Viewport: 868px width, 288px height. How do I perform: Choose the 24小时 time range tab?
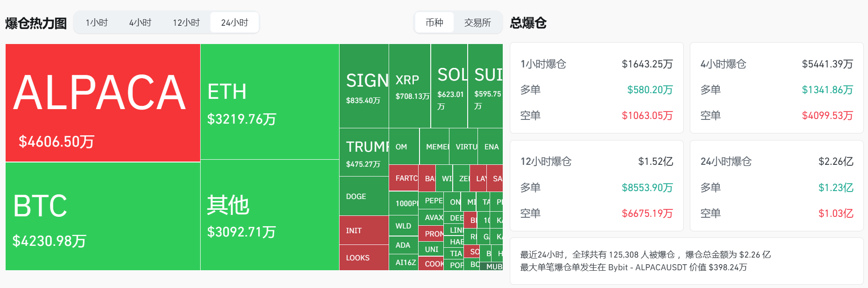pyautogui.click(x=234, y=22)
